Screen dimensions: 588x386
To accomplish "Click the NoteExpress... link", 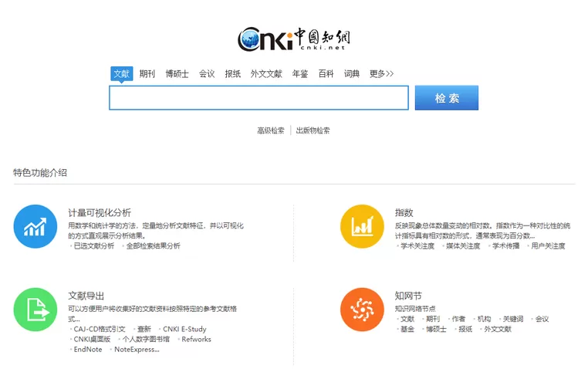I will pos(137,350).
